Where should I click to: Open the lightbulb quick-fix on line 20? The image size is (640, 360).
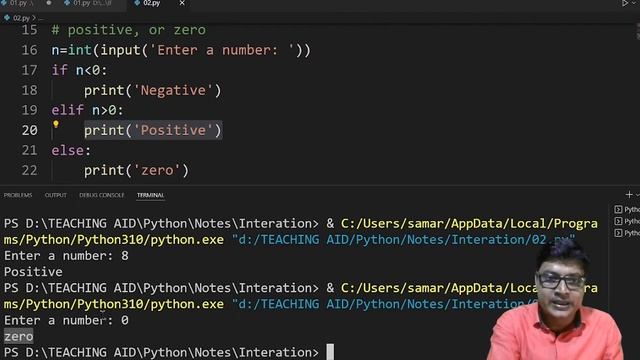[x=56, y=124]
